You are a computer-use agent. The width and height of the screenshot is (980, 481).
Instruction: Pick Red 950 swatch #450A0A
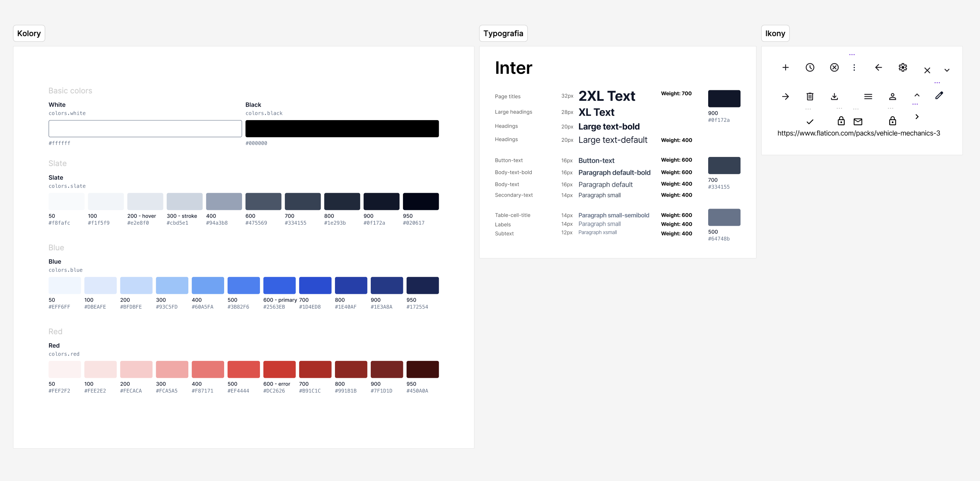pos(423,369)
